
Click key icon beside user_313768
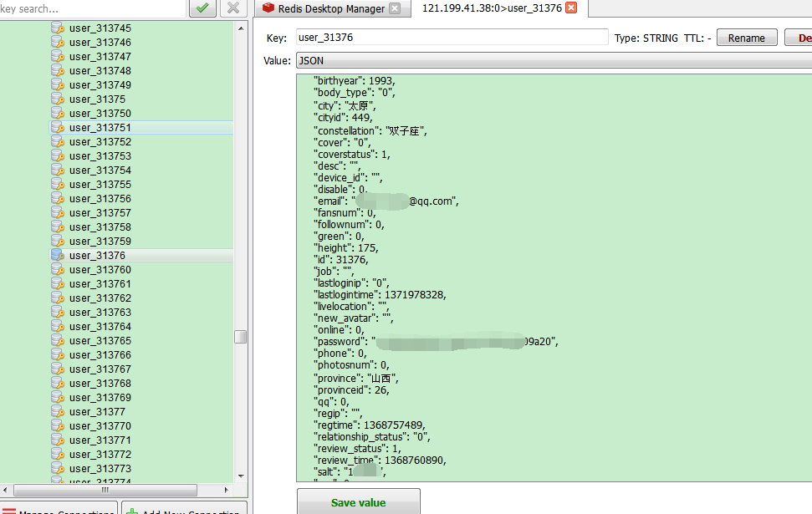click(58, 384)
